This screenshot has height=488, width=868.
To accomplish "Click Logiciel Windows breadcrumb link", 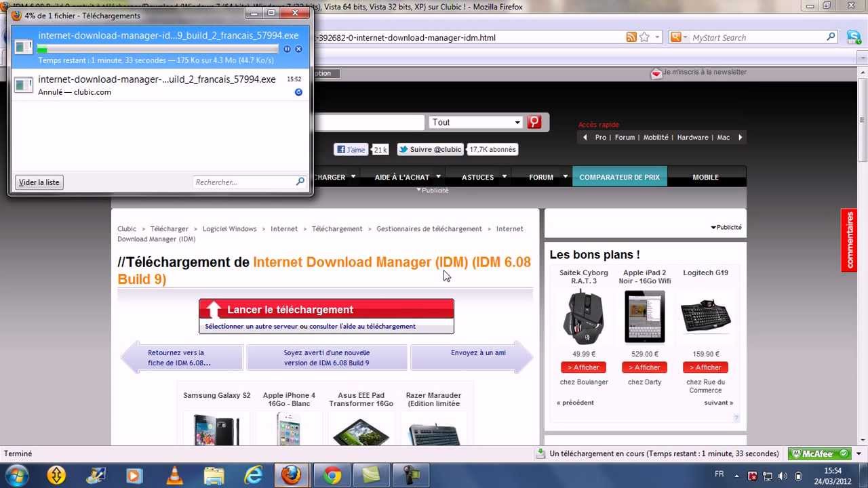I will click(229, 229).
